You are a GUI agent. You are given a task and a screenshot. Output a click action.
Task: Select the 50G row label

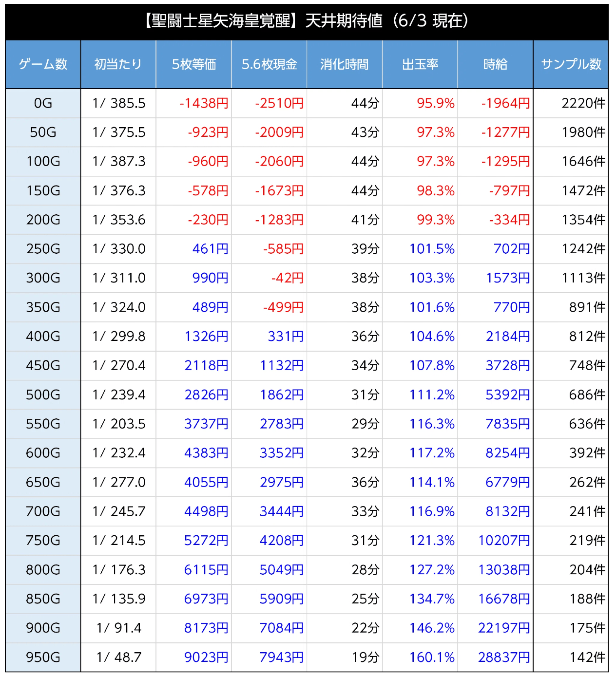(x=43, y=132)
